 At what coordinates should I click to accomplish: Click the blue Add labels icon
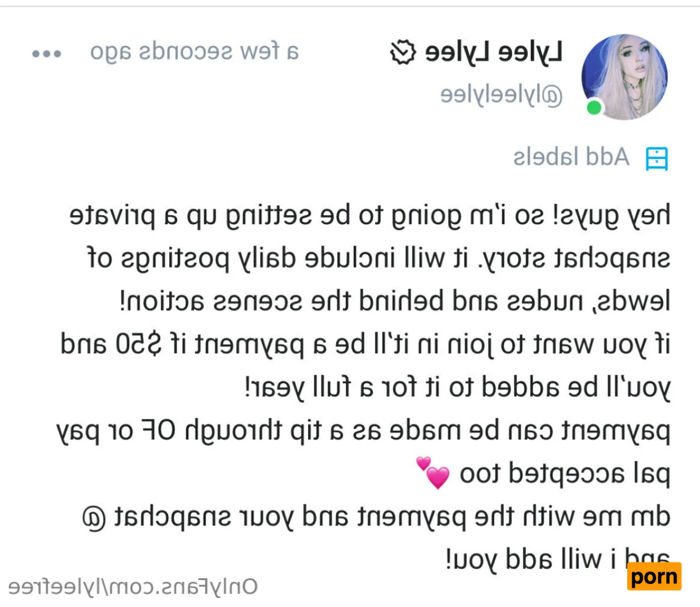657,159
